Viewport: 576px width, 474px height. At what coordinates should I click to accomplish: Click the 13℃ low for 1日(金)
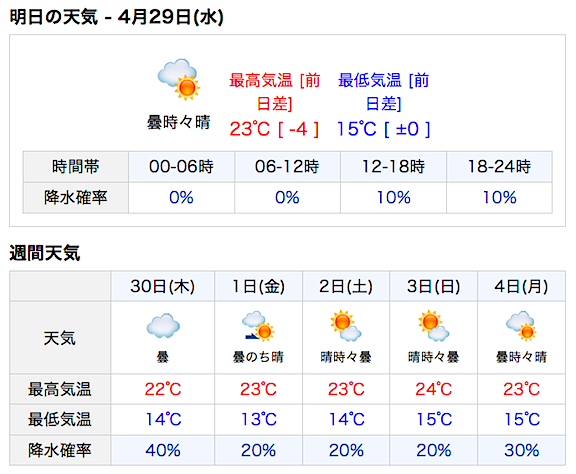[259, 419]
